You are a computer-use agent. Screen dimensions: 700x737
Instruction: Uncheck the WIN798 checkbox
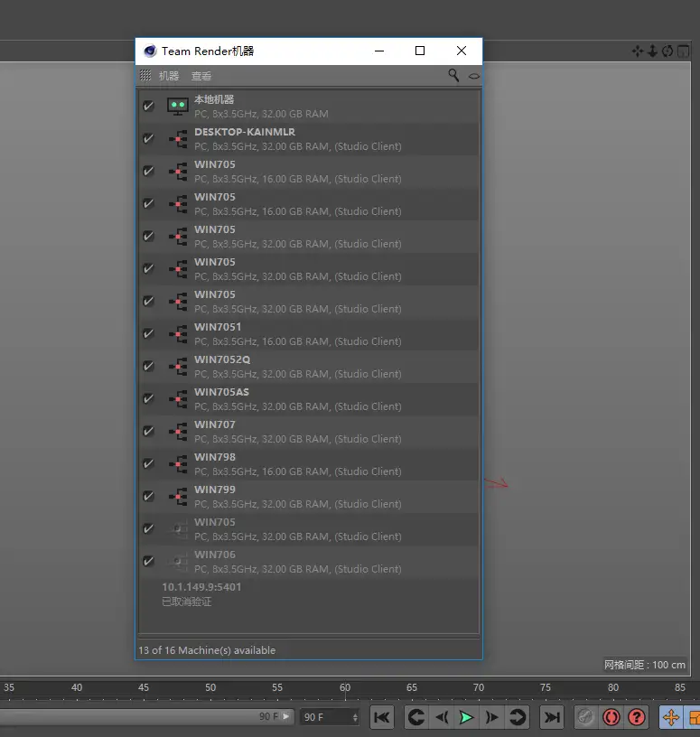coord(148,463)
